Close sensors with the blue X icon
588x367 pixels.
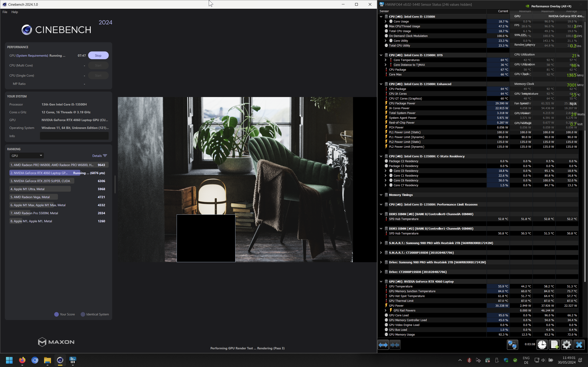coord(579,345)
